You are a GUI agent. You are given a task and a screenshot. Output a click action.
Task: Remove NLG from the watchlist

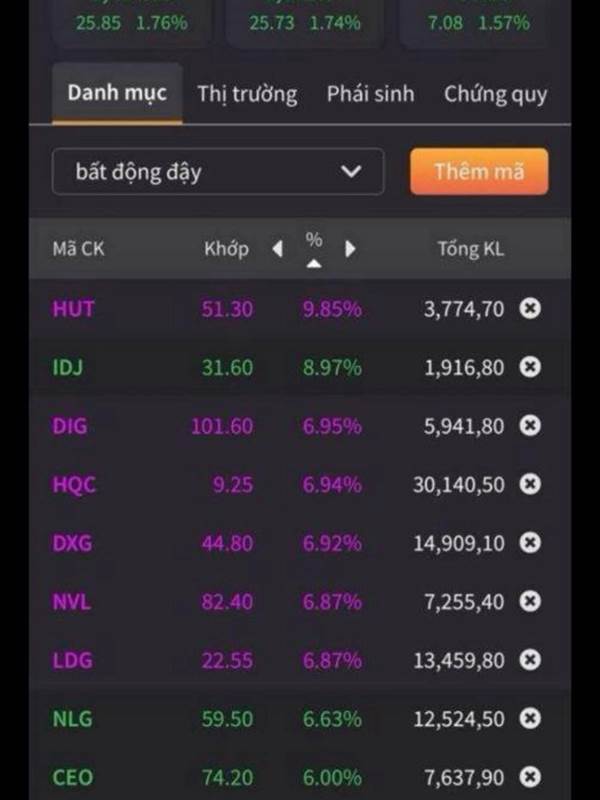click(530, 718)
